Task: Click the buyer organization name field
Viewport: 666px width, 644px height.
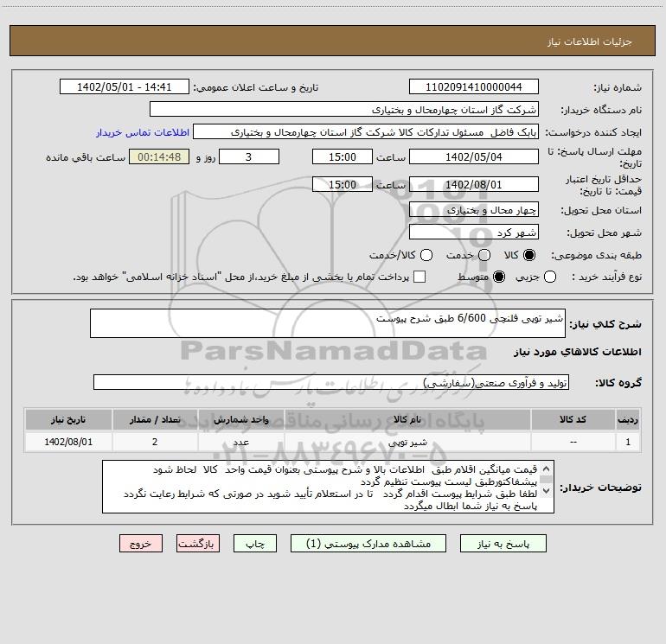Action: 344,109
